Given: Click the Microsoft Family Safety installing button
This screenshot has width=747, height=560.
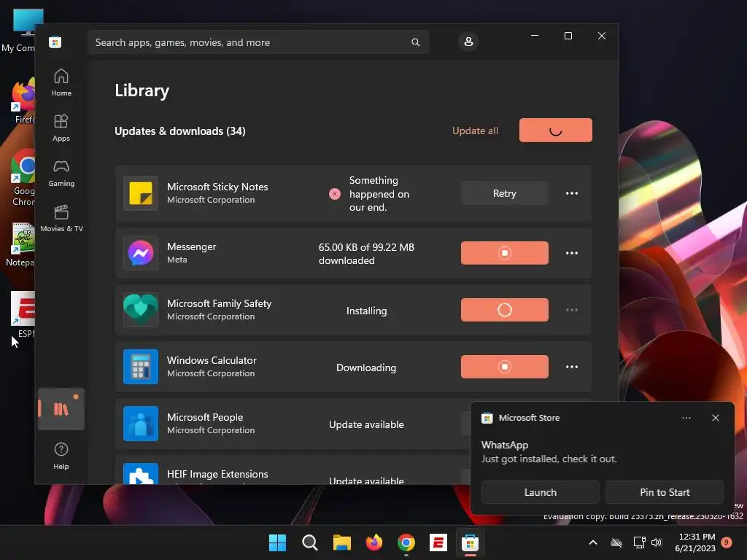Looking at the screenshot, I should pos(505,310).
